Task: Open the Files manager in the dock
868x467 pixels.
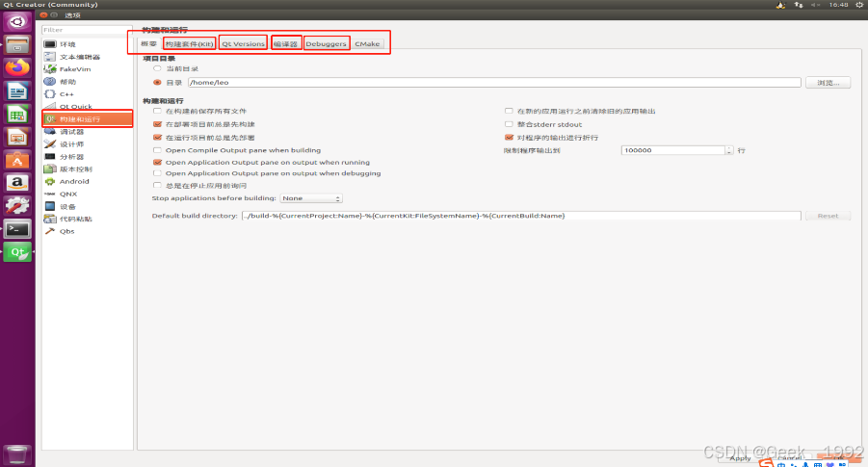Action: point(17,45)
